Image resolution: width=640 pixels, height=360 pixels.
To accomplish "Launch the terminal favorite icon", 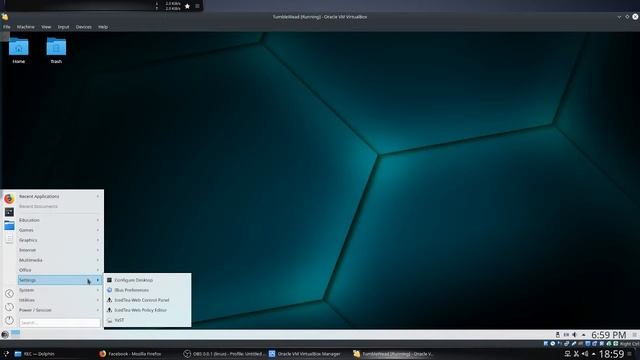I will (9, 212).
